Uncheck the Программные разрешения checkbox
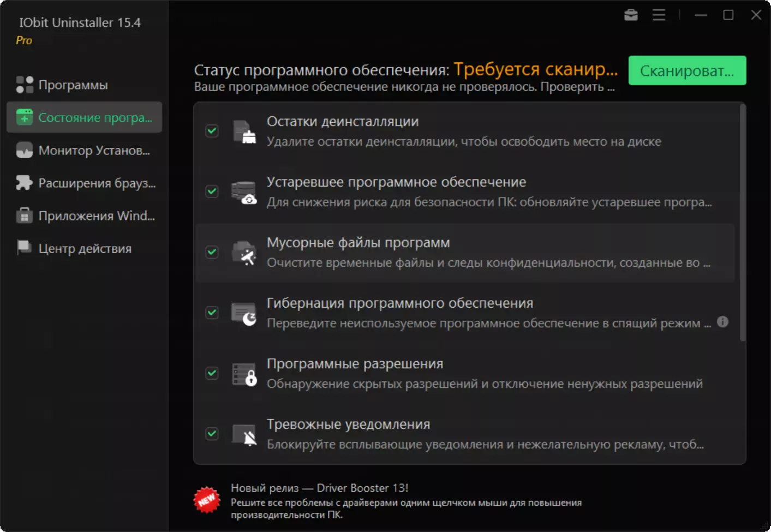This screenshot has width=771, height=532. [x=212, y=373]
